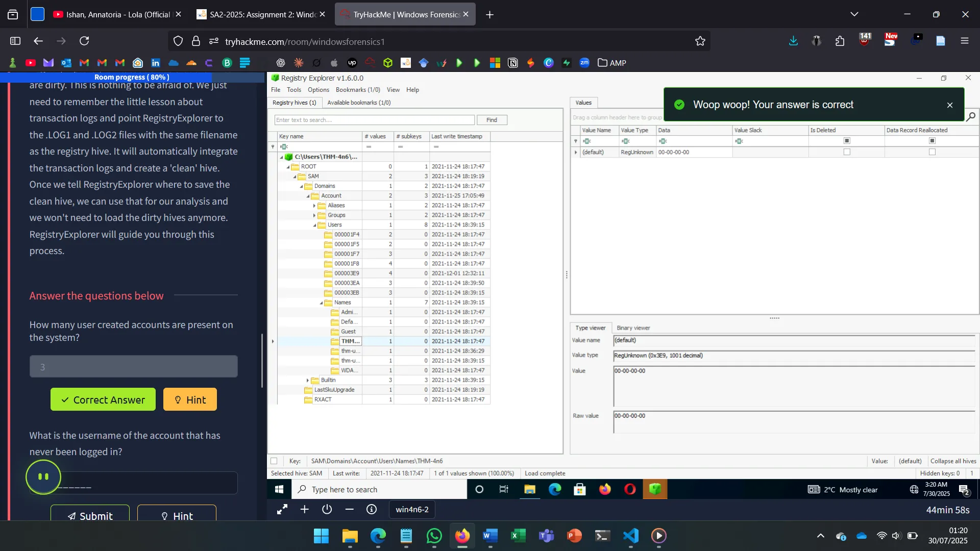Toggle Data Record Reallocated checkbox for default row

932,152
